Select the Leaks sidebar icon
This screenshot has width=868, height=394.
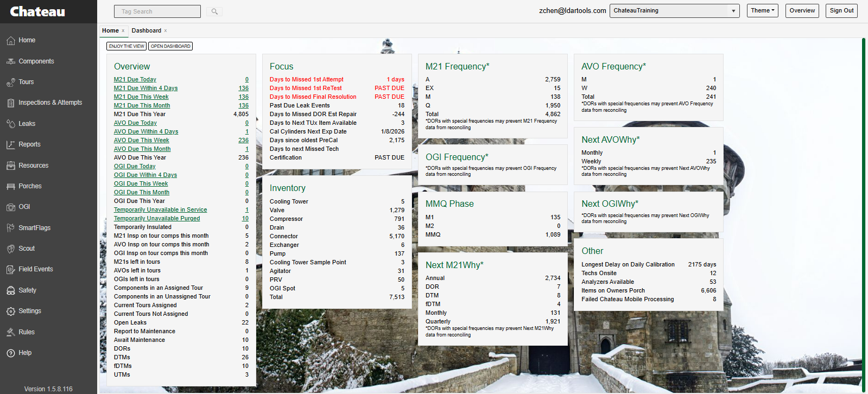coord(11,124)
